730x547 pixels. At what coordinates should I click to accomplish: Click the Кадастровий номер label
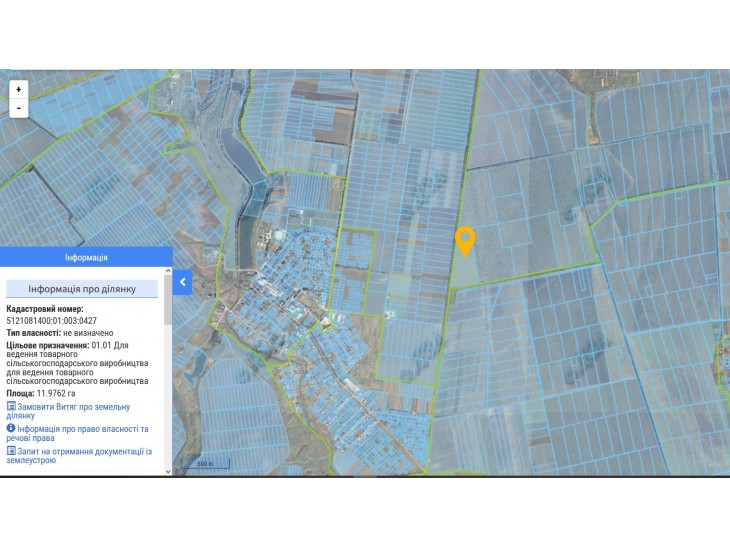click(x=45, y=309)
